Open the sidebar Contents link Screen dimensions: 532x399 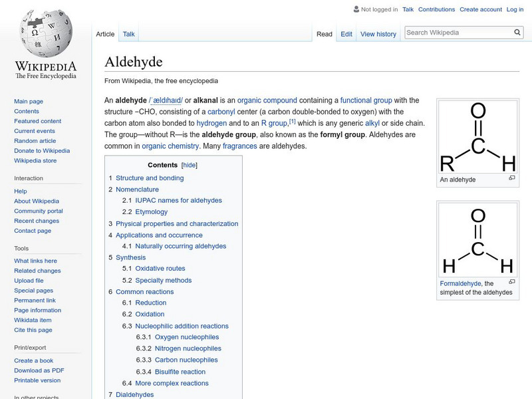(x=27, y=111)
